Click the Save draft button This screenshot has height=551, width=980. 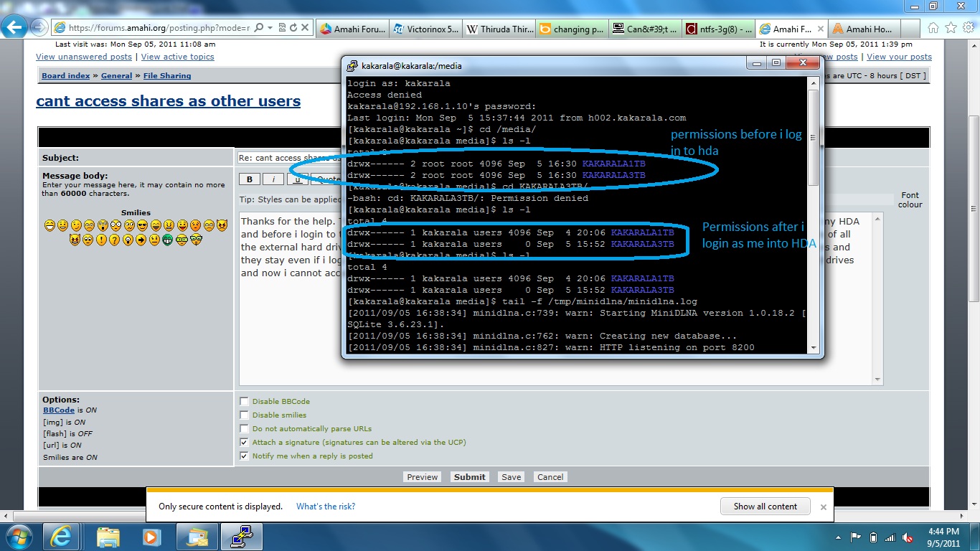(x=512, y=477)
